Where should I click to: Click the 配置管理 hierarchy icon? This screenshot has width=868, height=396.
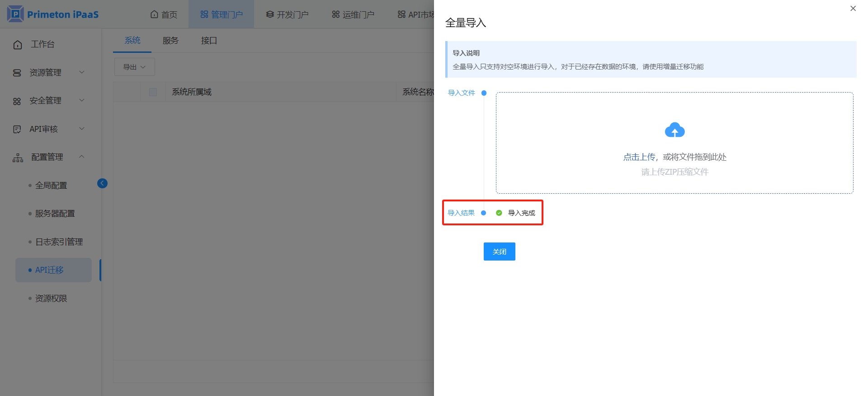(18, 158)
